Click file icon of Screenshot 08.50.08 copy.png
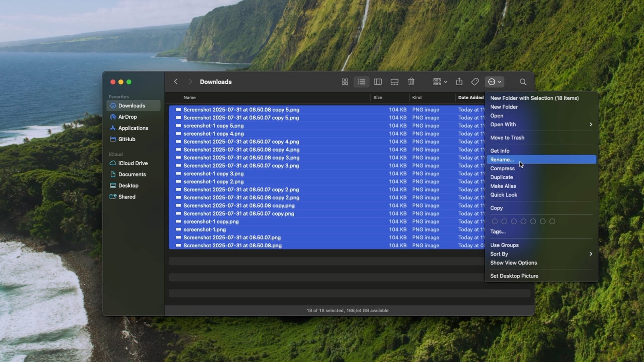 [178, 206]
